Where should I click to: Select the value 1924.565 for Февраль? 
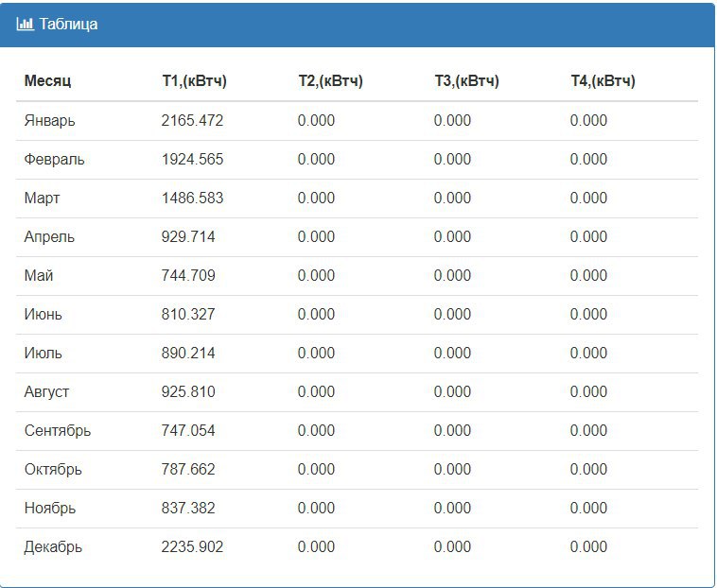(x=192, y=160)
